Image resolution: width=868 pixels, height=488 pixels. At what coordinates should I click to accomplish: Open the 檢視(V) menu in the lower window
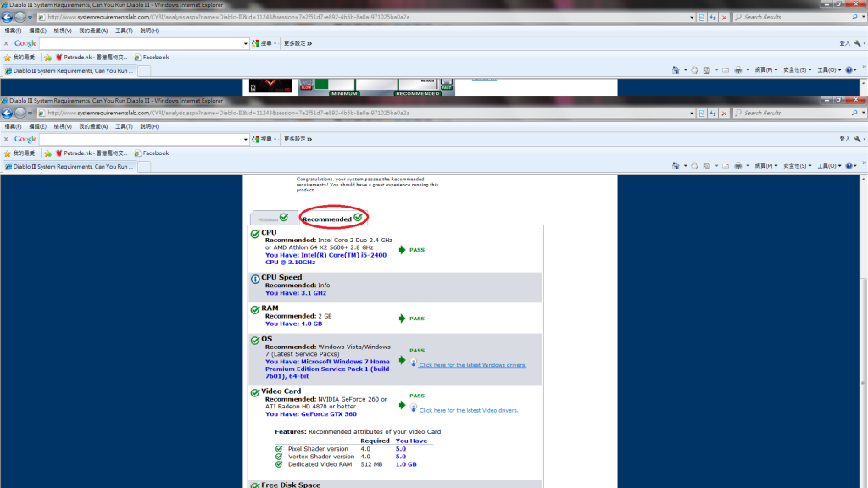click(63, 126)
